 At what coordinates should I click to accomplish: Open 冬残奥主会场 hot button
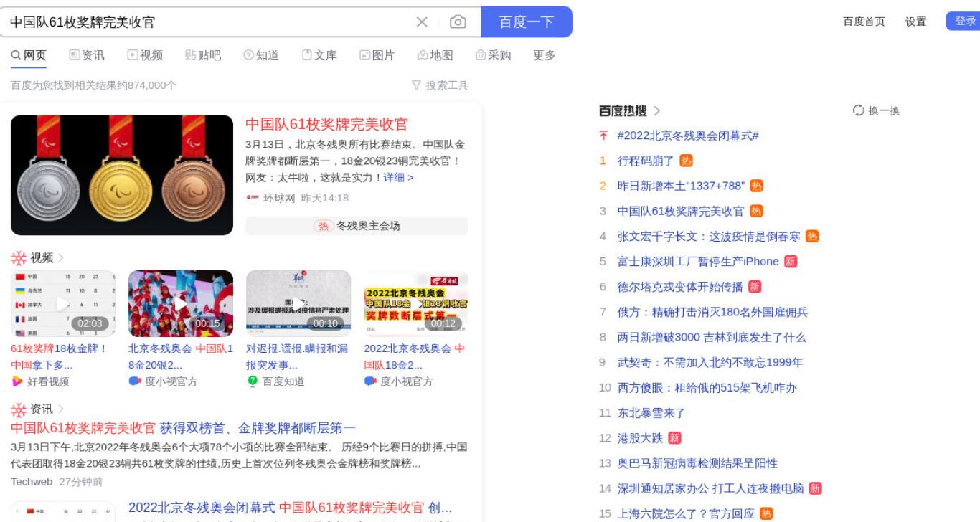click(357, 226)
